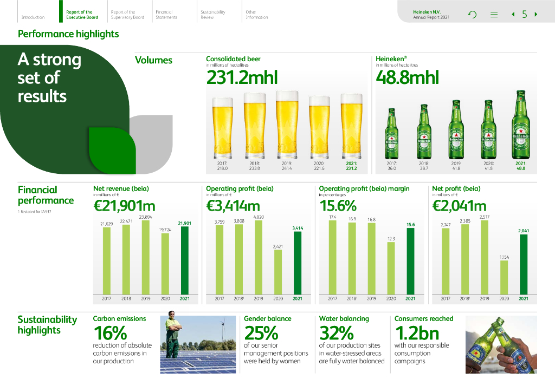Click the 231.2mhl consolidated beer figure

click(242, 77)
